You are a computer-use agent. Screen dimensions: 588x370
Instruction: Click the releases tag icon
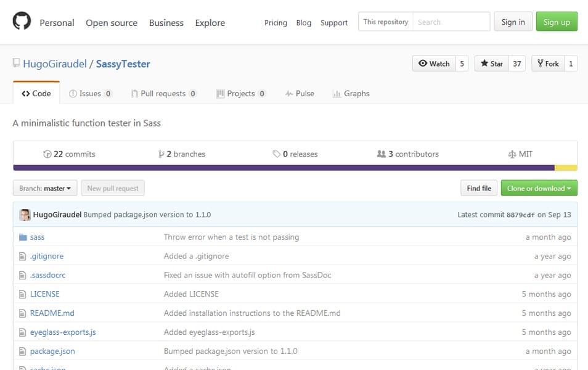(277, 154)
